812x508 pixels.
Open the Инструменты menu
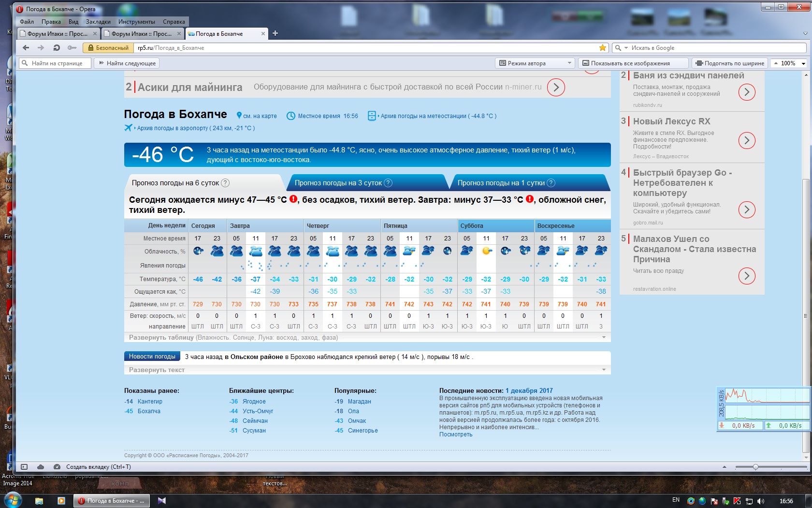[137, 22]
